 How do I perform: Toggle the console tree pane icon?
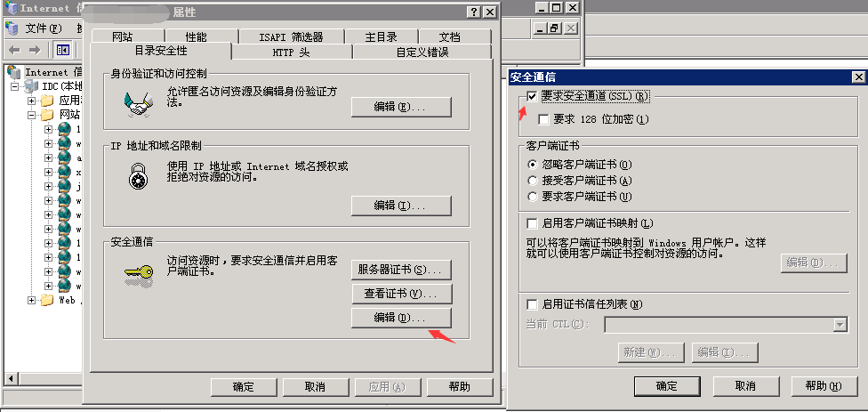click(x=62, y=51)
